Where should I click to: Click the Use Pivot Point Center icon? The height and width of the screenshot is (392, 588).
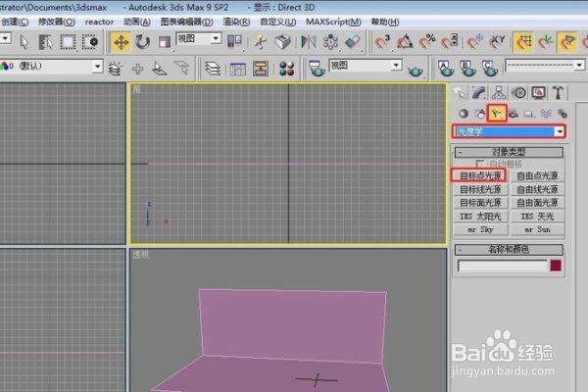(x=235, y=42)
